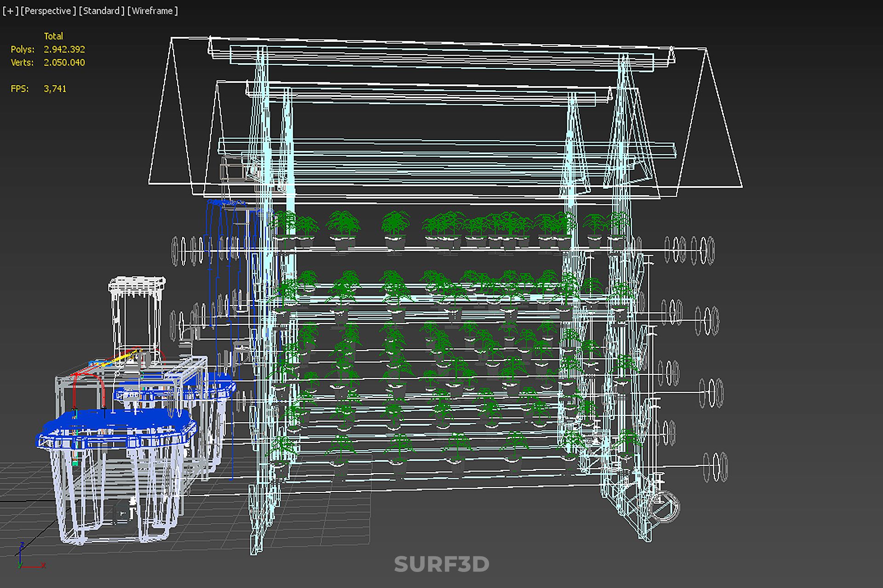Open the Perspective viewport label menu

coord(48,11)
